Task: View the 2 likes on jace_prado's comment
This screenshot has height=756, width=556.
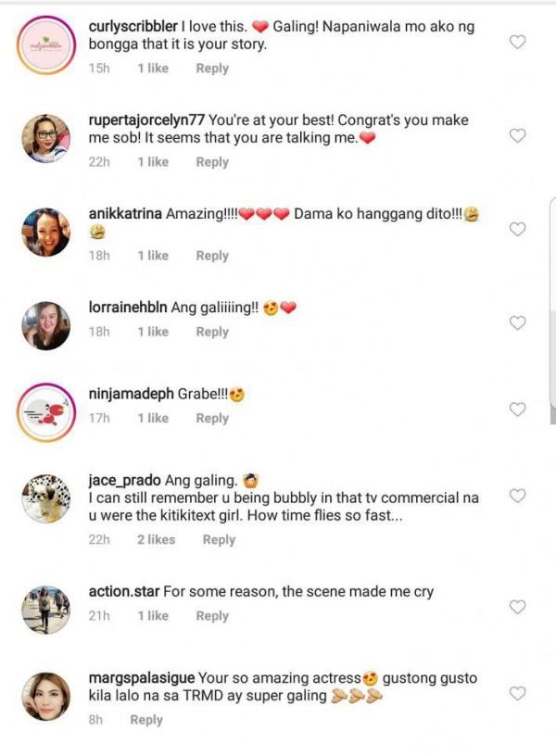Action: pyautogui.click(x=157, y=539)
